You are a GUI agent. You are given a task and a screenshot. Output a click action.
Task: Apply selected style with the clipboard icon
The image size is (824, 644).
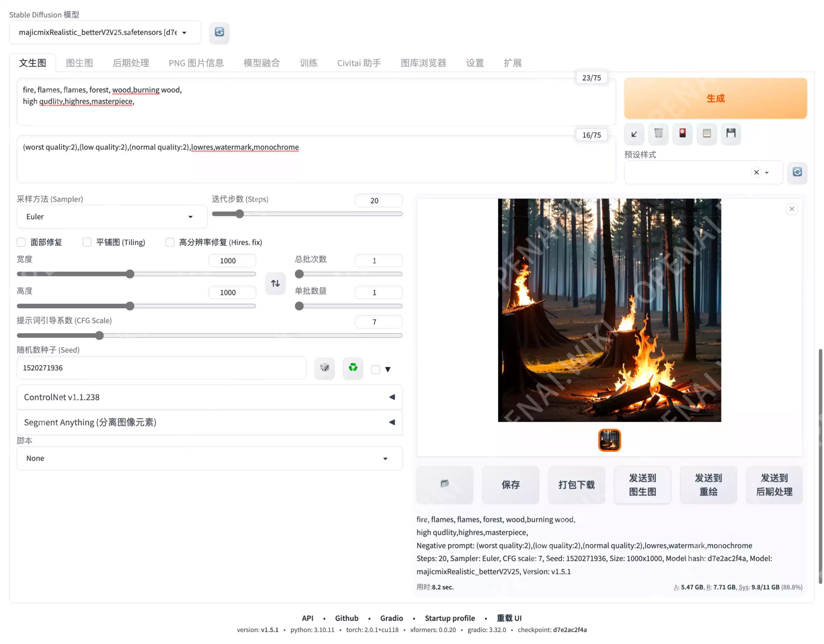click(x=707, y=134)
